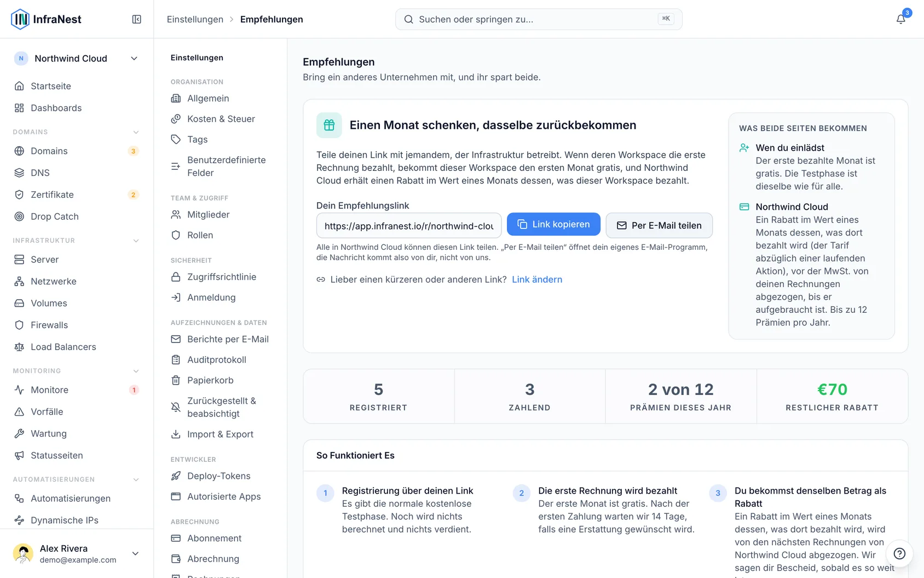
Task: Open Kosten & Steuer settings
Action: tap(221, 119)
